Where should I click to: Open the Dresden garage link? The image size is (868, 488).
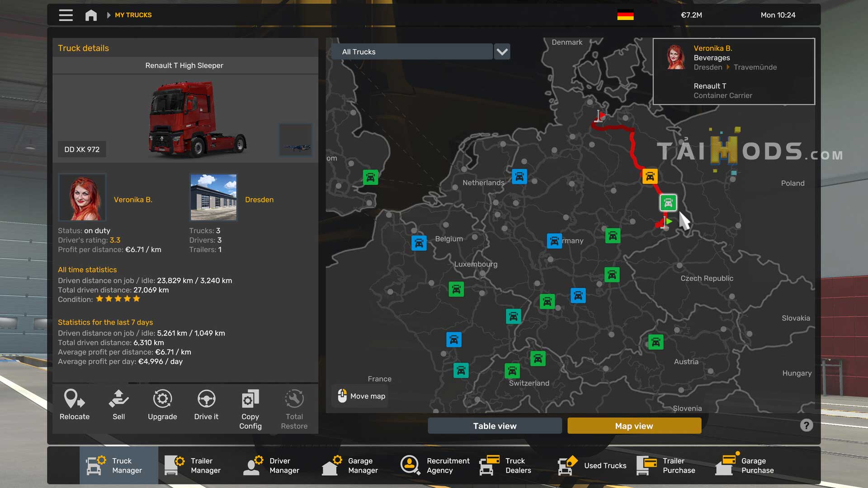point(259,199)
